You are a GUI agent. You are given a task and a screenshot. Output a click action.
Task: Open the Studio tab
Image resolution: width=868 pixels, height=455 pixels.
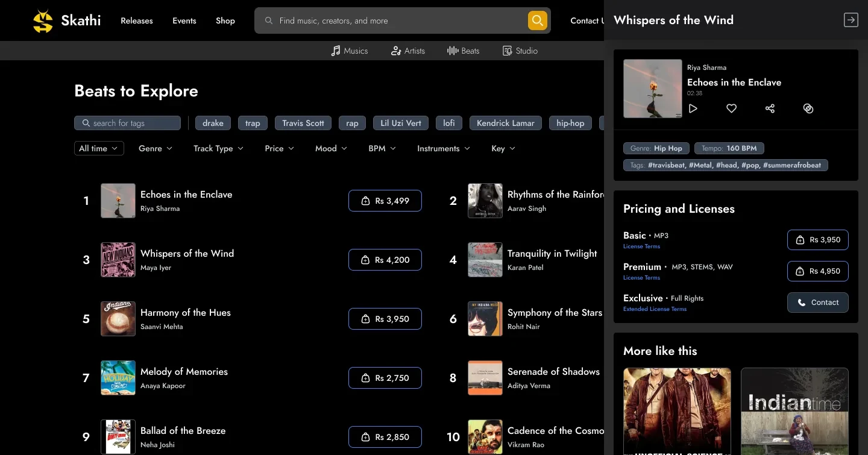520,51
